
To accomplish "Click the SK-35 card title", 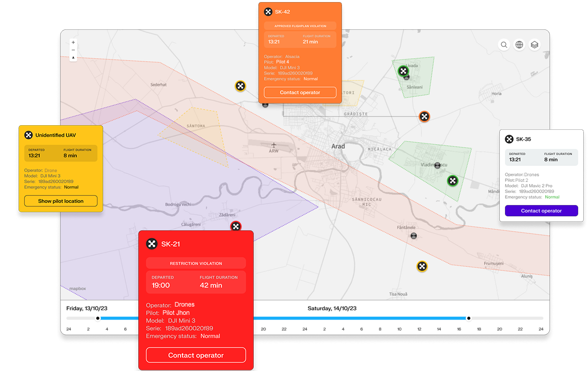I will click(x=523, y=140).
